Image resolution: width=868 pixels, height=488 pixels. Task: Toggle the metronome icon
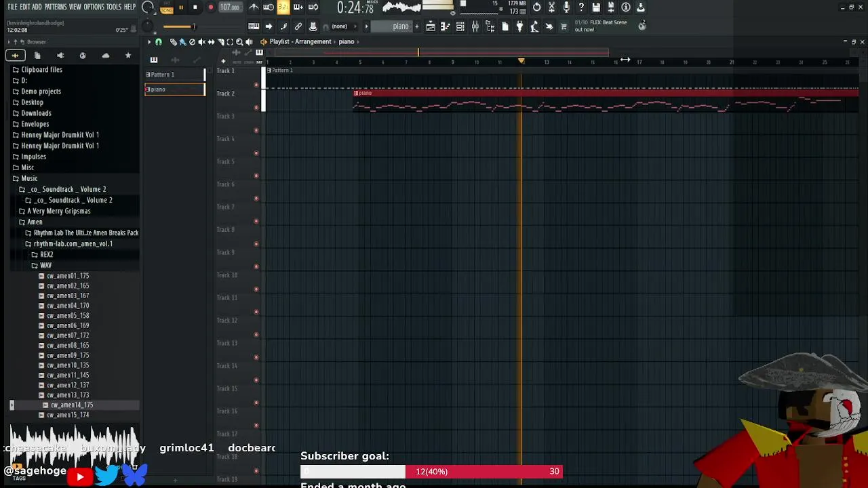[x=254, y=7]
